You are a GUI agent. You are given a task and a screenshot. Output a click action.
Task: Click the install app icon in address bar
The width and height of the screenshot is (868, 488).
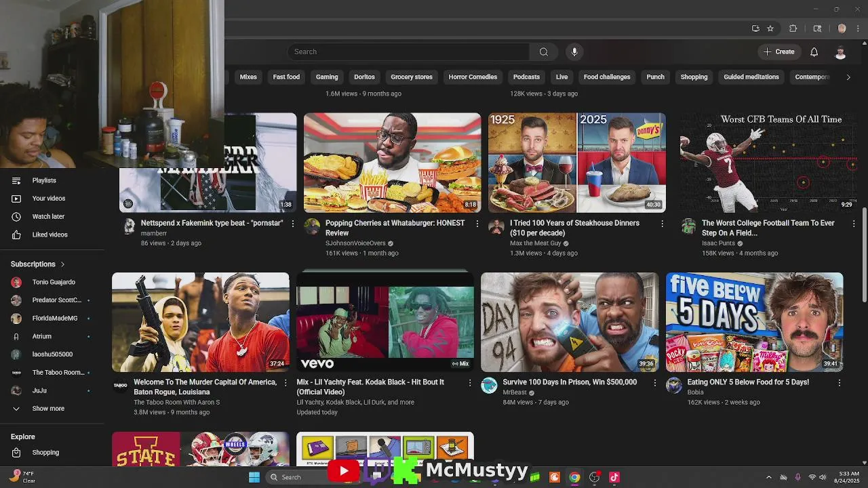point(755,28)
